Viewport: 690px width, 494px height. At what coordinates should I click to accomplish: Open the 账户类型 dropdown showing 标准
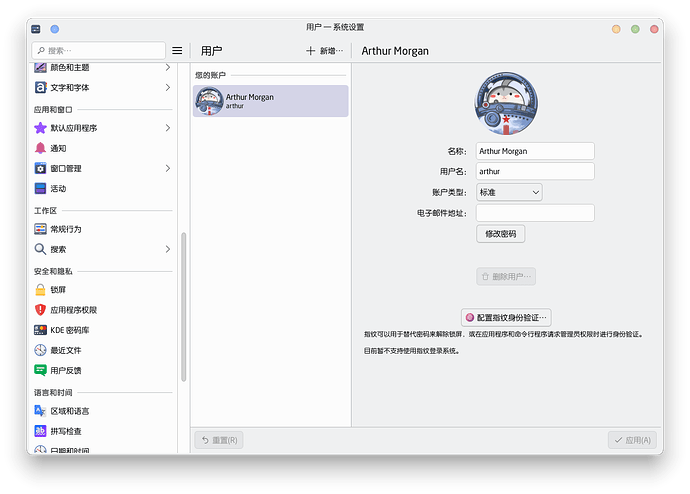(x=509, y=192)
